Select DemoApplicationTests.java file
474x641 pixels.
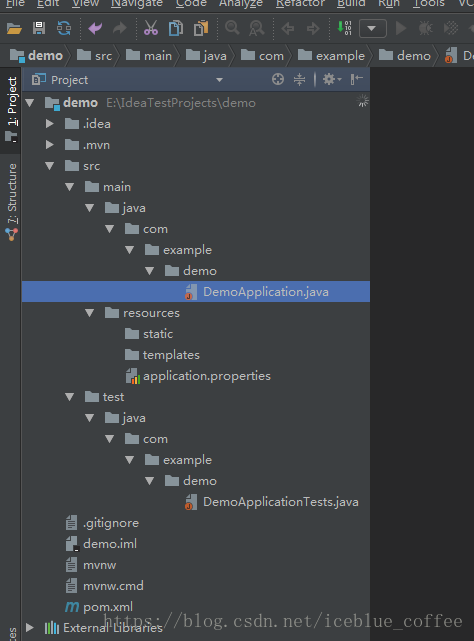pyautogui.click(x=272, y=502)
